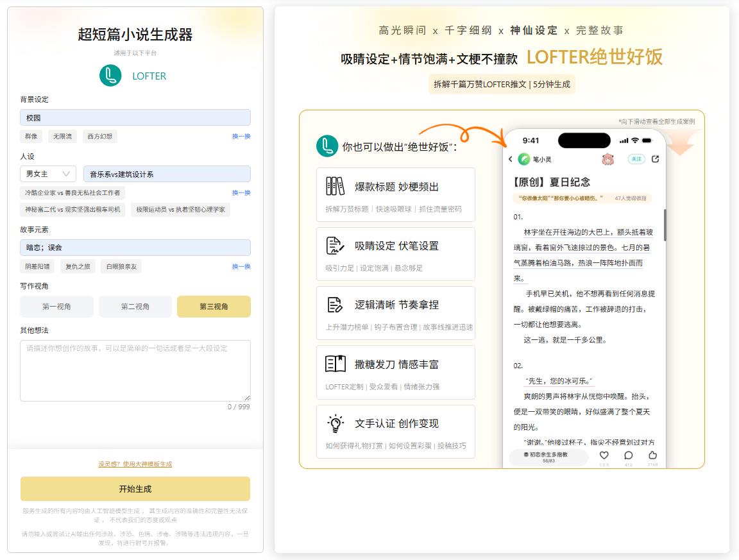Click the edit-note icon on 逻辑清晰 card
Viewport: 739px width, 560px height.
click(x=335, y=305)
